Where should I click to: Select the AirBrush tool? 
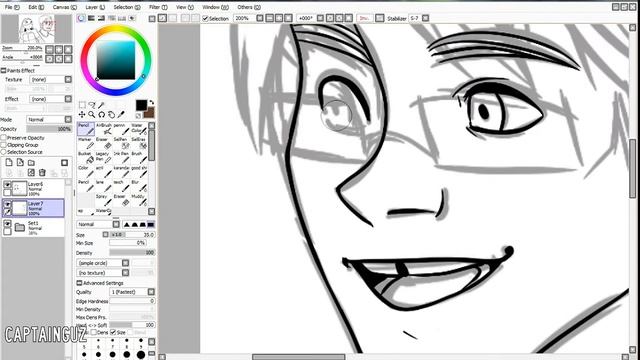(x=104, y=129)
